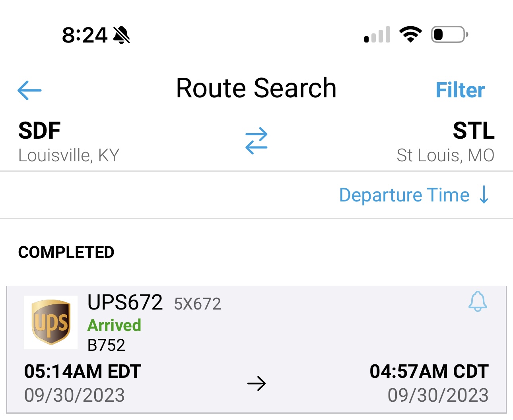Viewport: 513px width, 420px height.
Task: Select the SDF origin airport field
Action: 68,142
